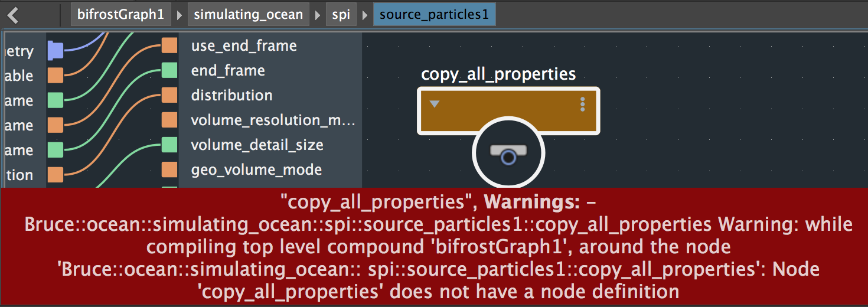Image resolution: width=868 pixels, height=307 pixels.
Task: Select source_particles1 breadcrumb tab
Action: pyautogui.click(x=434, y=15)
